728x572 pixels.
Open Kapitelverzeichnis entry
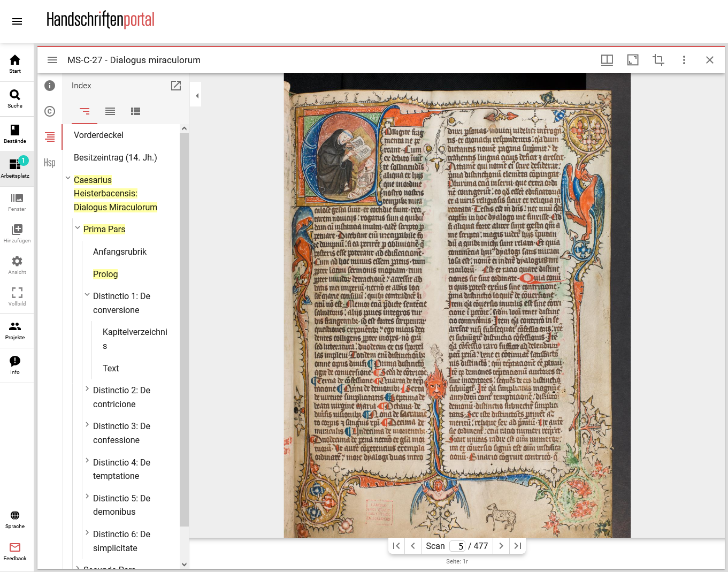[135, 339]
